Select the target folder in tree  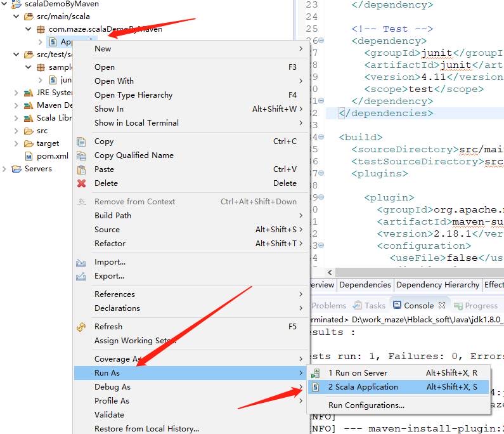click(48, 143)
